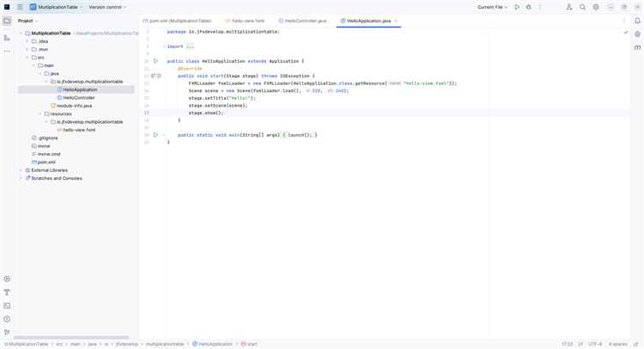Image resolution: width=644 pixels, height=349 pixels.
Task: Open the Maven tool window
Action: coord(637,47)
